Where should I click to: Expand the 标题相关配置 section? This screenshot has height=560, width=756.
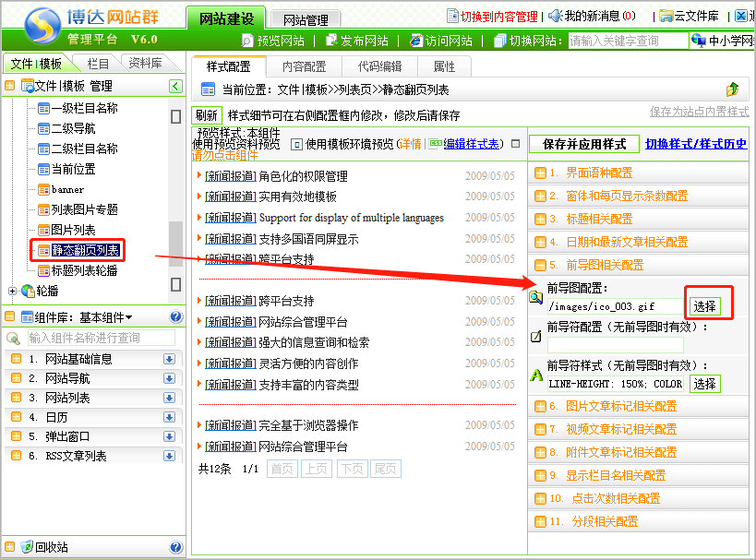coord(540,219)
